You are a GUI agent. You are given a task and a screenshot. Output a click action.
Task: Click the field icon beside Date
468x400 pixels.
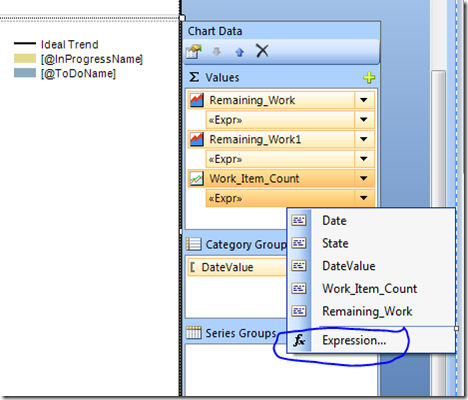point(299,220)
